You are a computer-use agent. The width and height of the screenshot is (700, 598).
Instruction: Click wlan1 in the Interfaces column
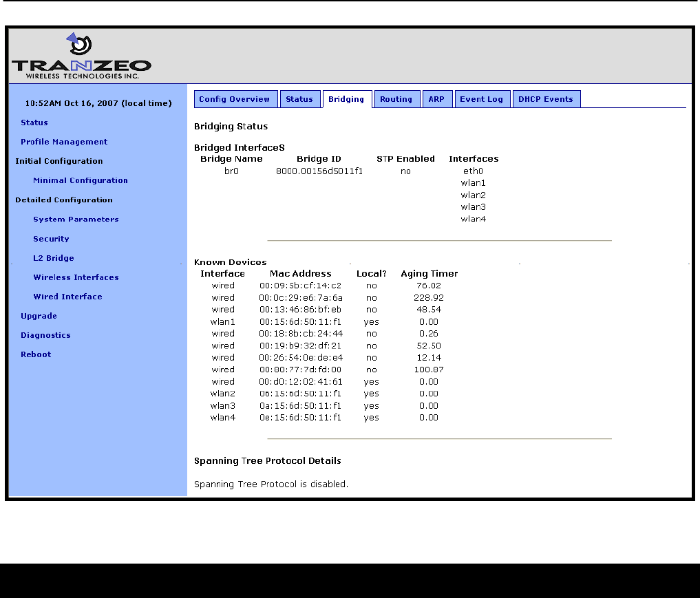[474, 183]
